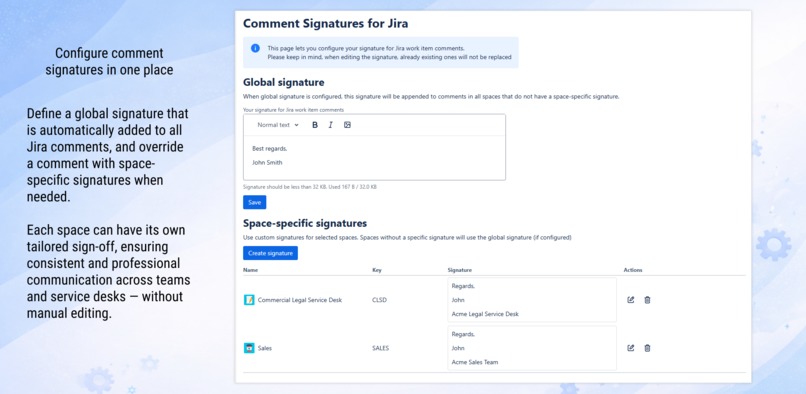
Task: Toggle bold formatting in signature editor
Action: coord(315,125)
